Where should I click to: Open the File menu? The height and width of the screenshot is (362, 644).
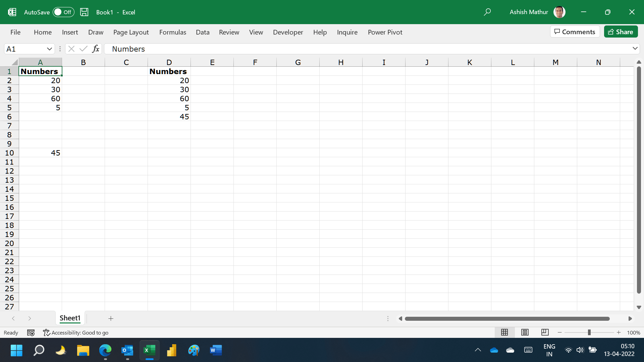coord(15,32)
